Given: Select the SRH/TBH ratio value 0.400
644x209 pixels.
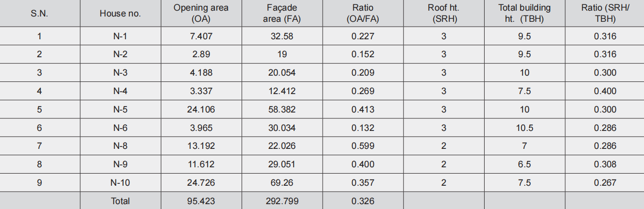Looking at the screenshot, I should 605,91.
